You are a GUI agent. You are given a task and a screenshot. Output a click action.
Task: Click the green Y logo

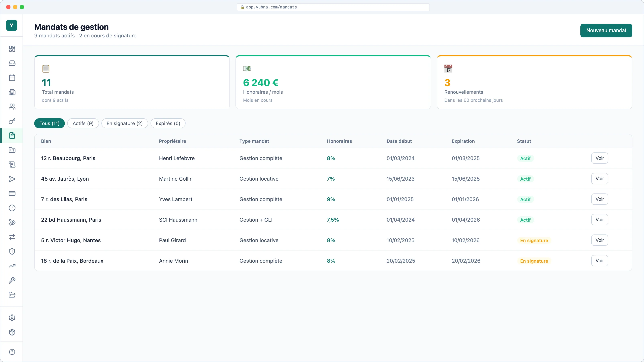(x=11, y=26)
